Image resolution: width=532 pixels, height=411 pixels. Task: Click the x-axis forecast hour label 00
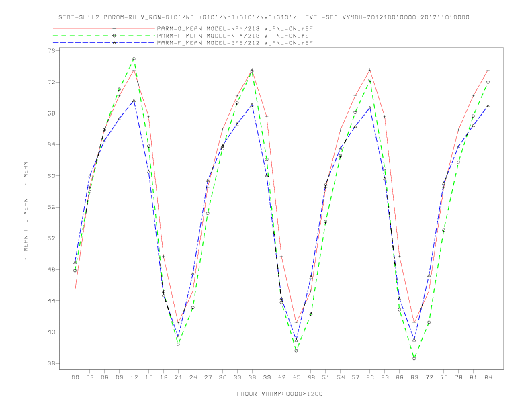point(75,377)
